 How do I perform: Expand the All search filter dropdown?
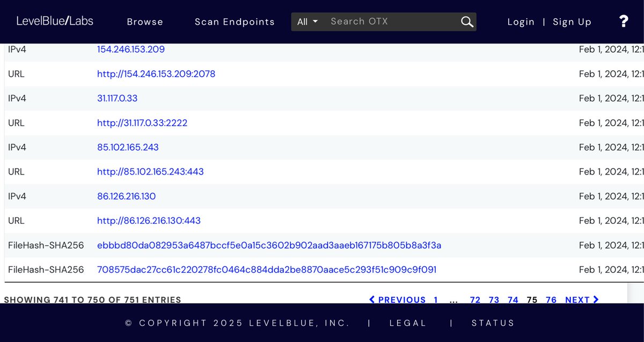(308, 21)
